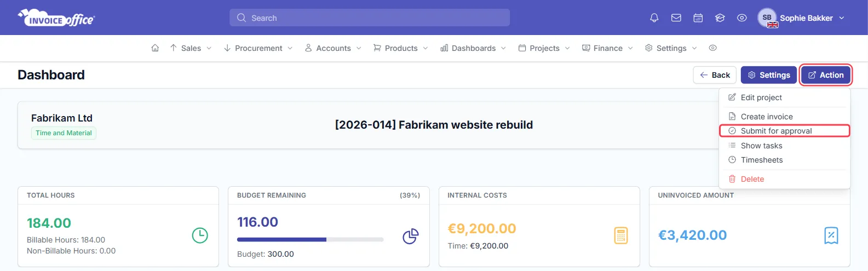Toggle the eye icon in top header
Viewport: 868px width, 271px height.
point(742,18)
